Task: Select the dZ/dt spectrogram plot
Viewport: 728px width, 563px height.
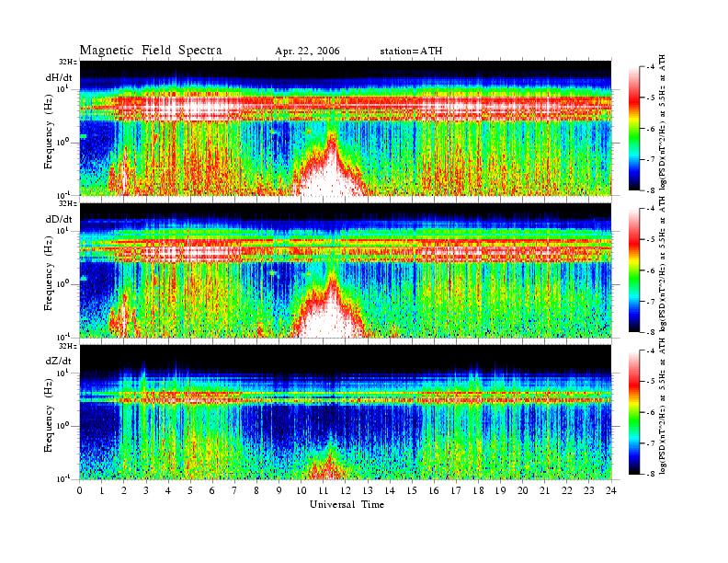Action: pos(346,412)
